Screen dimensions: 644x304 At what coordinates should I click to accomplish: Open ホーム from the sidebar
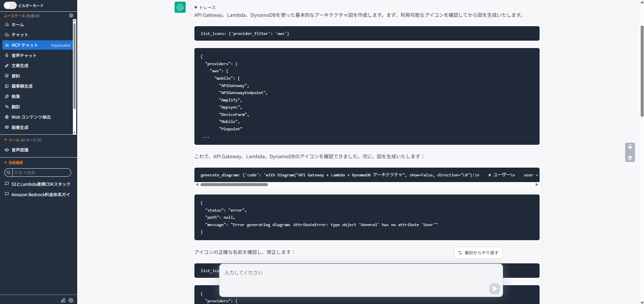tap(37, 25)
